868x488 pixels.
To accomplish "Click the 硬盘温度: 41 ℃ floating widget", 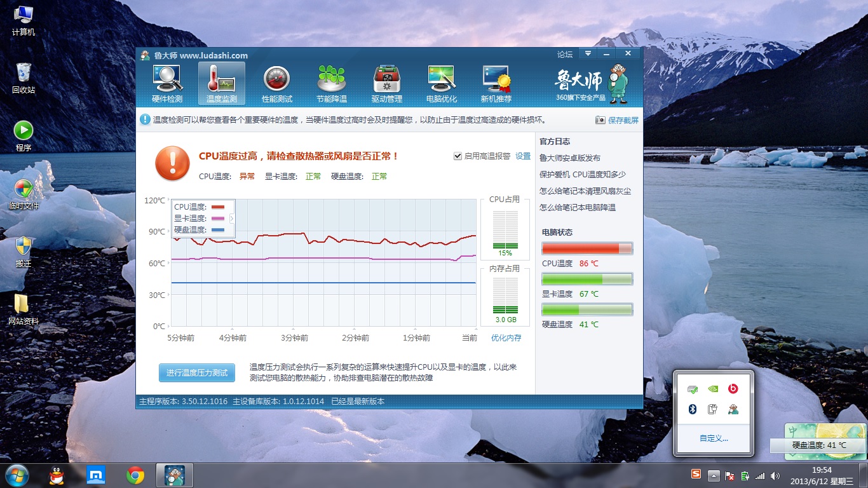I will coord(819,445).
